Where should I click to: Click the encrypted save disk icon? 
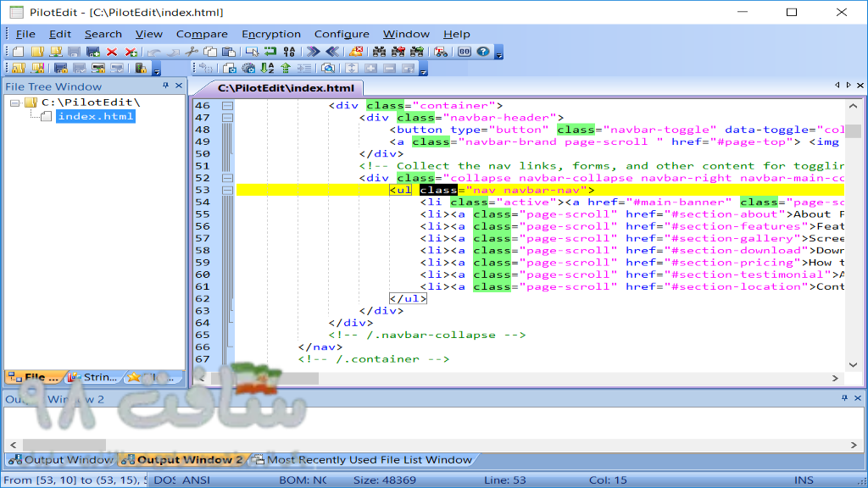(61, 69)
